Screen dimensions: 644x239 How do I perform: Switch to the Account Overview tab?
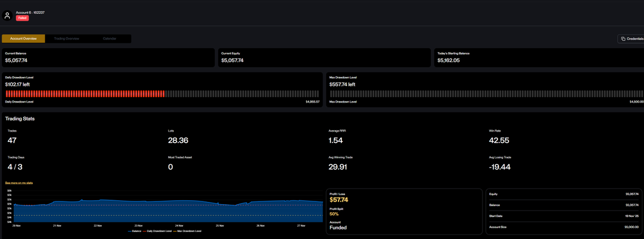pos(24,39)
